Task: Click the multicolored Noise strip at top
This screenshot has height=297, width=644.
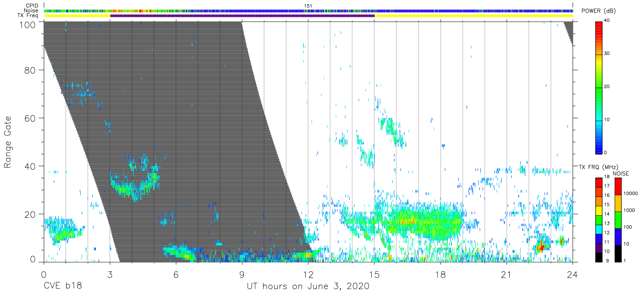Action: coord(308,10)
